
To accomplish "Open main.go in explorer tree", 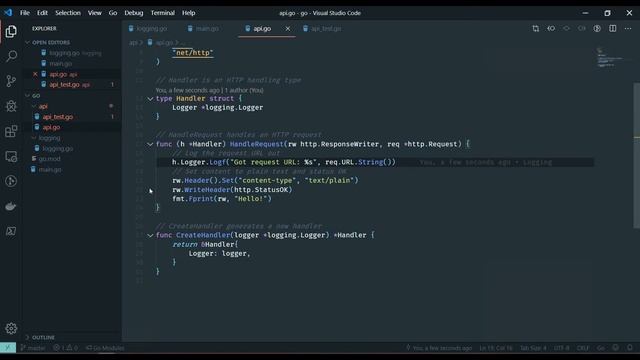I will coord(72,169).
